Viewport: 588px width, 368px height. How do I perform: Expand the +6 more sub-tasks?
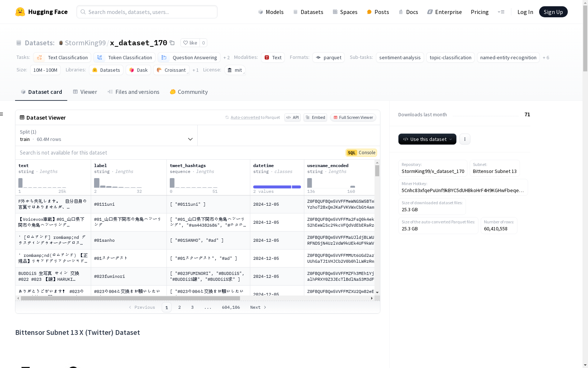(x=546, y=58)
